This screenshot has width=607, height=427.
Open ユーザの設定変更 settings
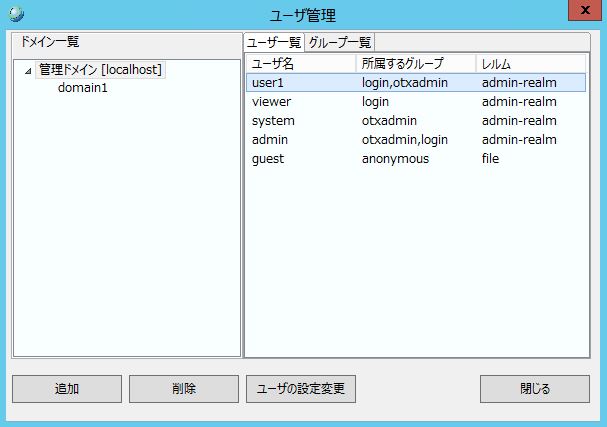[x=300, y=389]
